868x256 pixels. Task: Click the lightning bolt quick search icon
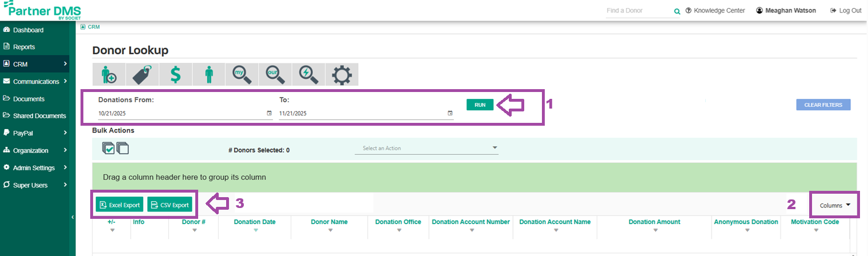click(308, 75)
